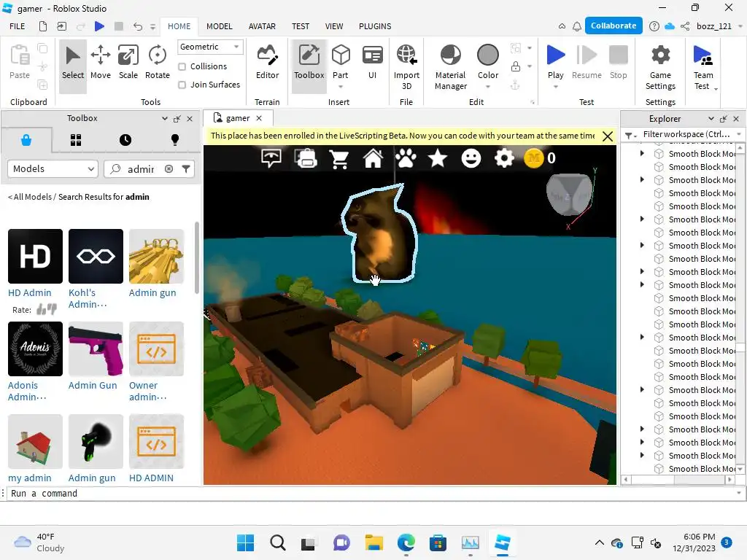This screenshot has height=560, width=747.
Task: Click the house icon in viewport
Action: point(373,158)
